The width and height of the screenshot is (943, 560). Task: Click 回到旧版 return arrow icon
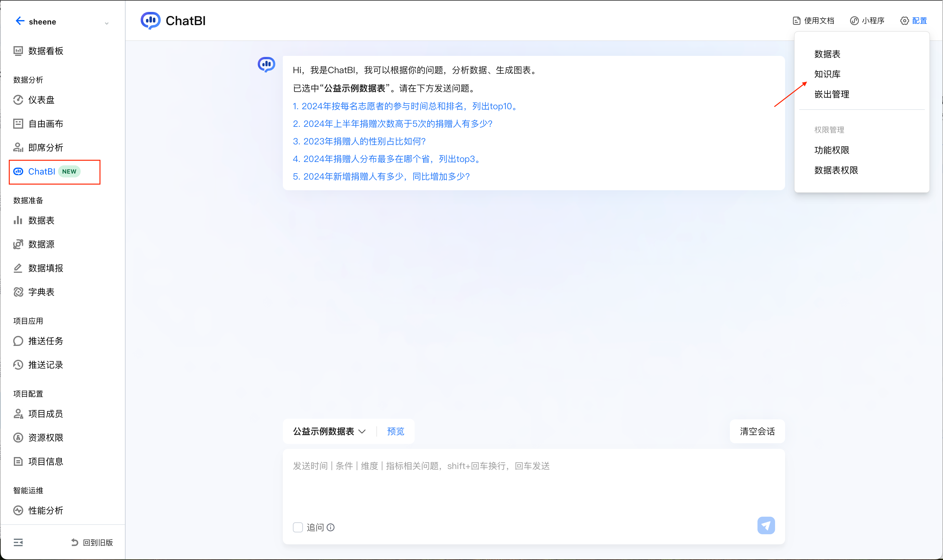tap(75, 543)
